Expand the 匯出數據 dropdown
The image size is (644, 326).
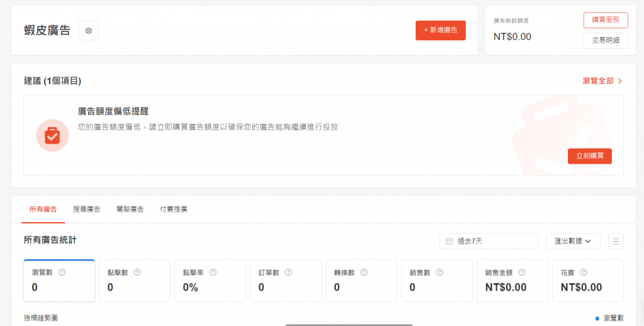[573, 241]
